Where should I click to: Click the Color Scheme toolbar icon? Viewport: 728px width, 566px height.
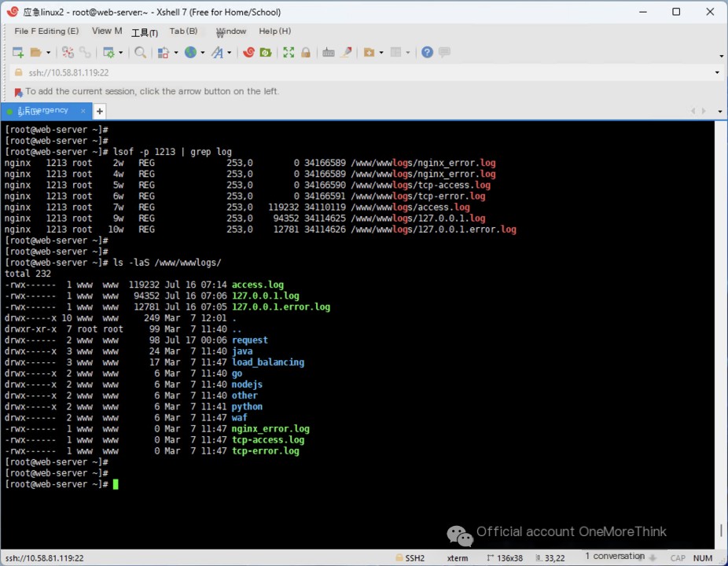pos(163,53)
